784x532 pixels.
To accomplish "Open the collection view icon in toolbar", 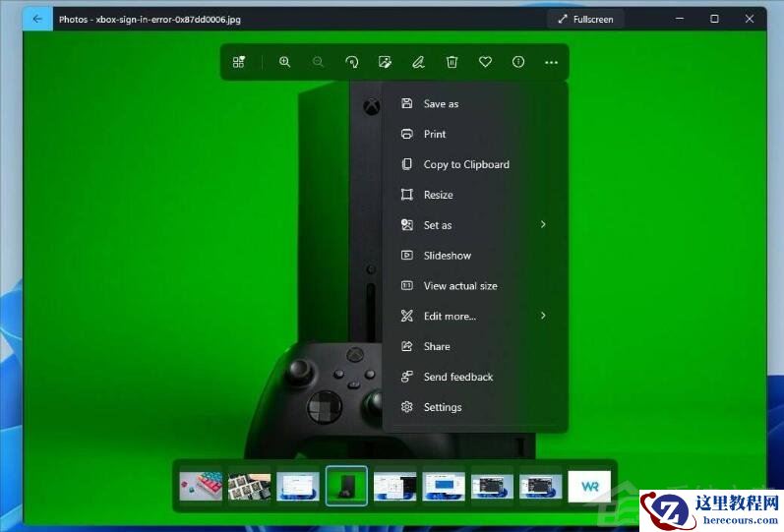I will point(239,62).
